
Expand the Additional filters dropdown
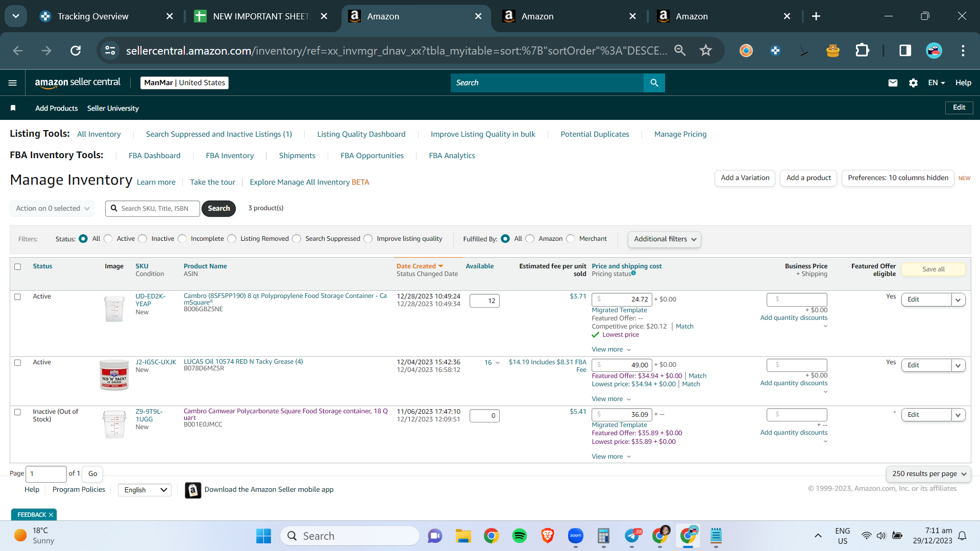click(x=665, y=239)
